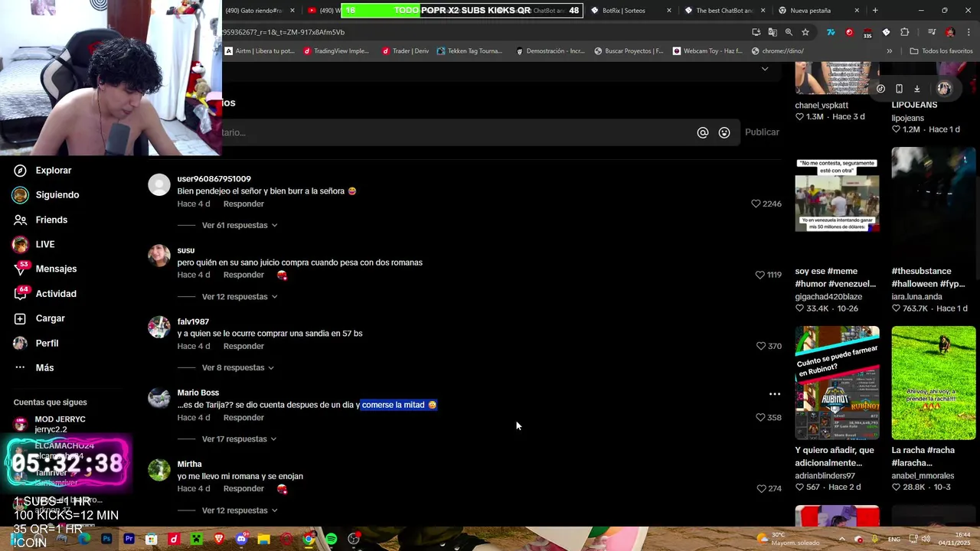Install the app via the address bar icon
Screen dimensions: 980x551
tap(756, 32)
